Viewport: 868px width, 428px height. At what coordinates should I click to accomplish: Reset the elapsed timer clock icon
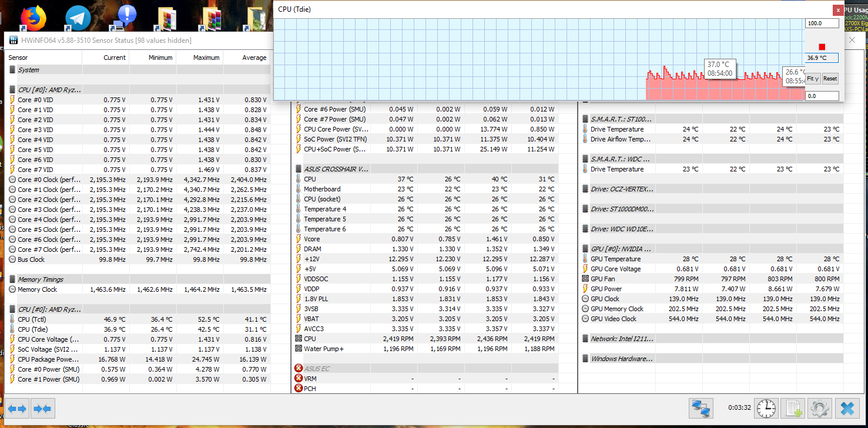tap(766, 408)
